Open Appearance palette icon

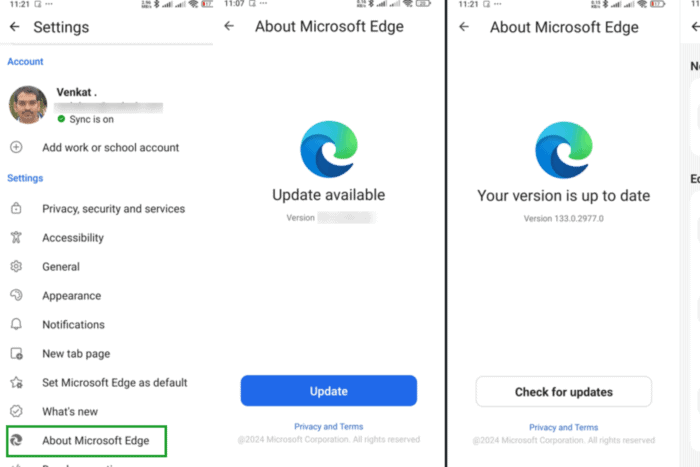pyautogui.click(x=16, y=295)
